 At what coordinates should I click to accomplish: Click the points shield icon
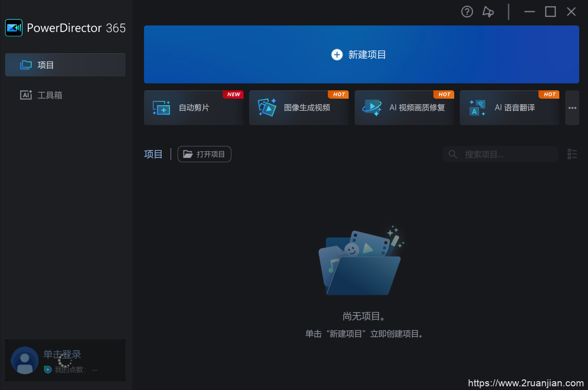48,370
